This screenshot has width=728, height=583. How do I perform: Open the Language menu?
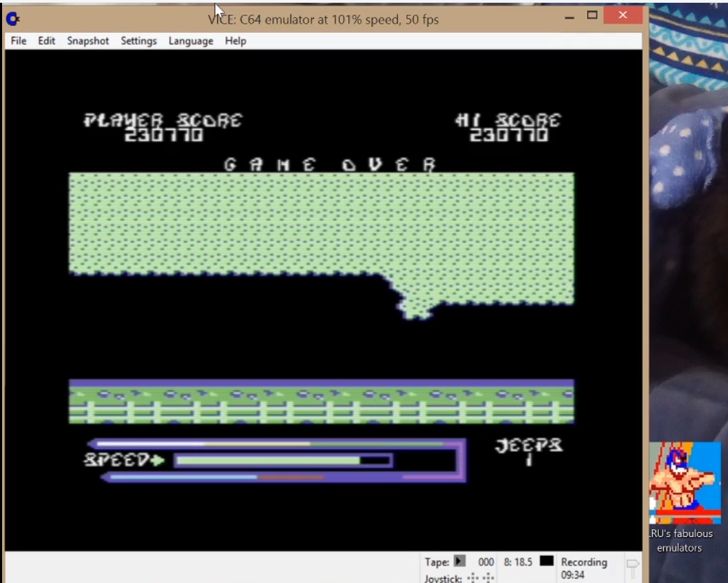(x=191, y=41)
